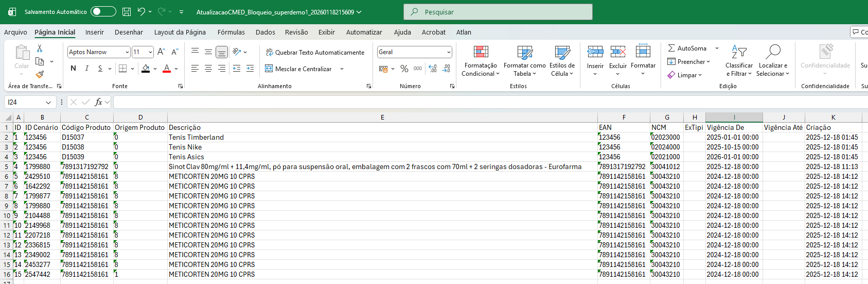Click the Pesquisar search box

[498, 12]
